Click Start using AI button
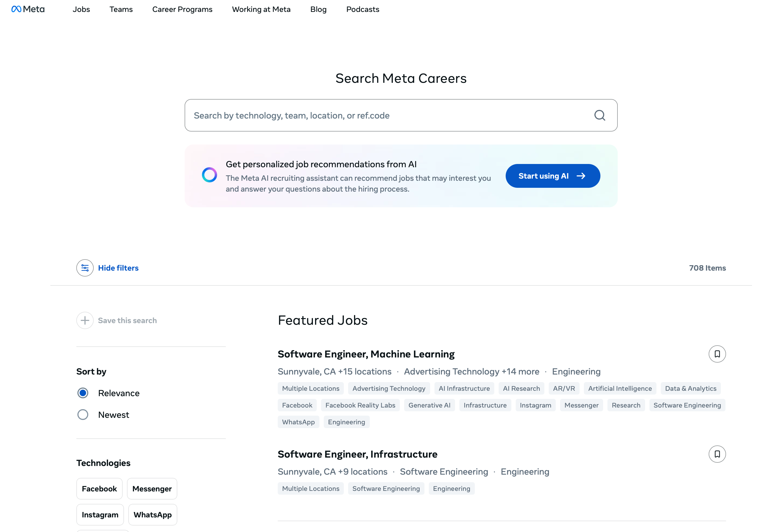This screenshot has width=765, height=532. click(x=553, y=176)
